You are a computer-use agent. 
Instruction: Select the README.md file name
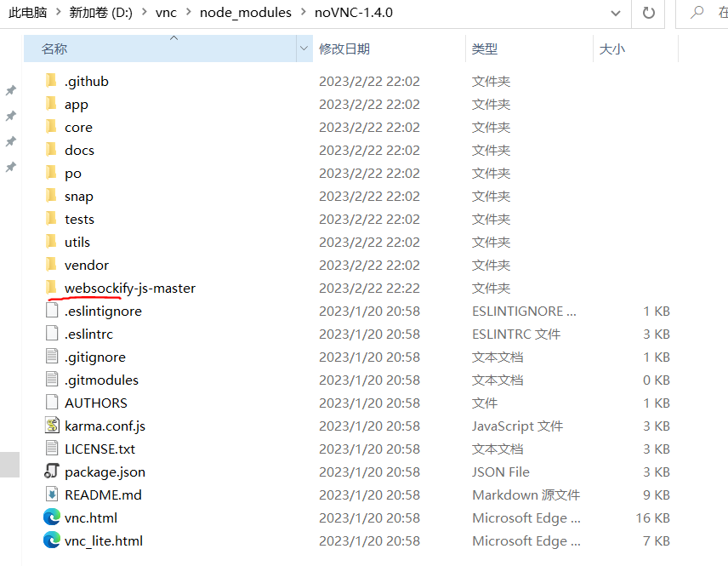(103, 495)
